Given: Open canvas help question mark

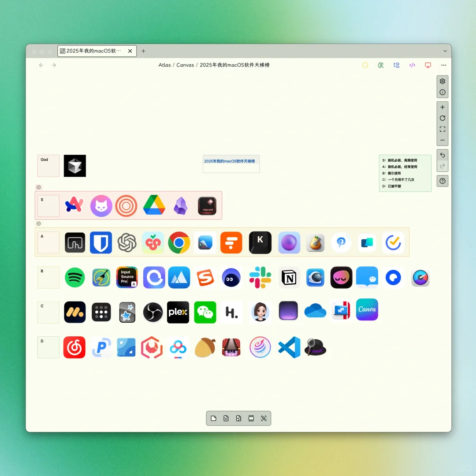Looking at the screenshot, I should (443, 181).
